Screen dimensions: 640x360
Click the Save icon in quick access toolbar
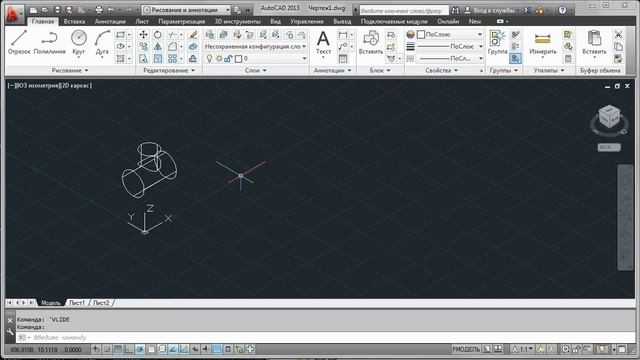tap(57, 10)
